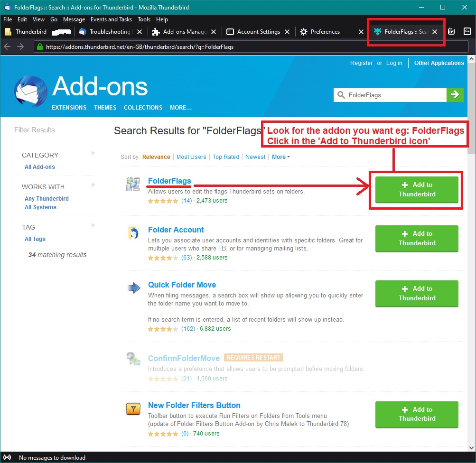476x463 pixels.
Task: Click Add to Thunderbird for Quick Folder Move
Action: 417,293
